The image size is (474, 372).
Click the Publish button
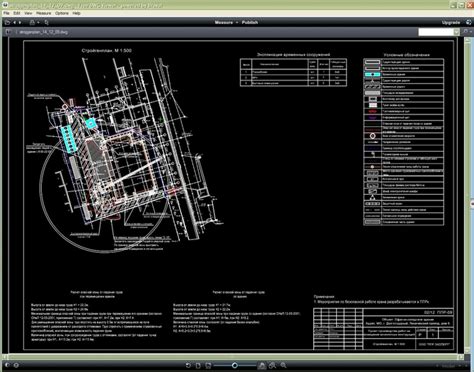click(x=250, y=22)
